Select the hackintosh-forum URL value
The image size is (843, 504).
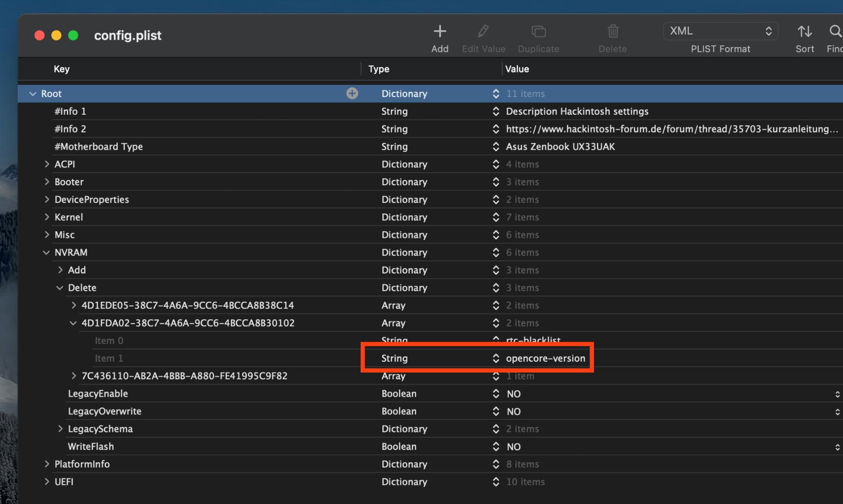(672, 129)
